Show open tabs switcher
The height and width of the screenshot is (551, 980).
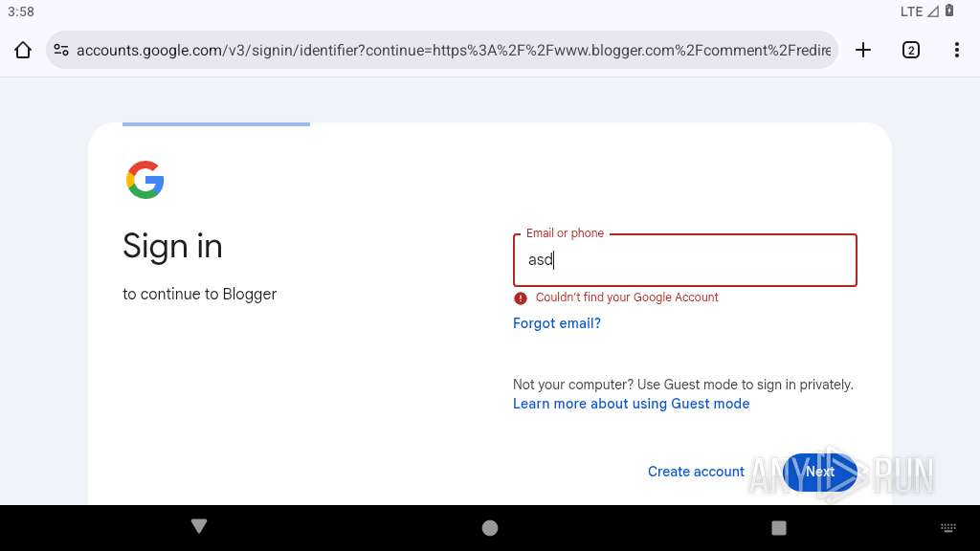911,50
